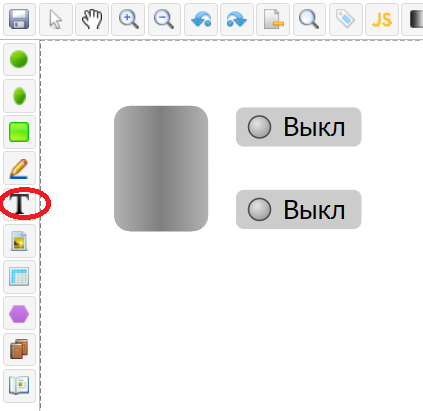Viewport: 423px width, 411px height.
Task: Undo with the left blue arrow
Action: [201, 19]
